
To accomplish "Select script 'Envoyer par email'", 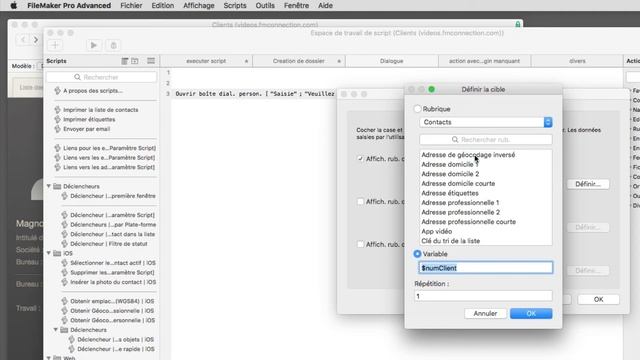I will [x=87, y=129].
